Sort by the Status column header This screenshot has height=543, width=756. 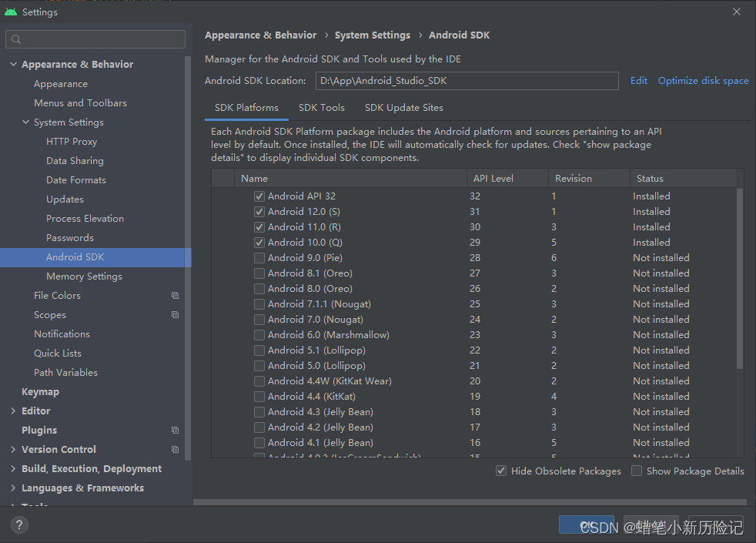tap(683, 179)
